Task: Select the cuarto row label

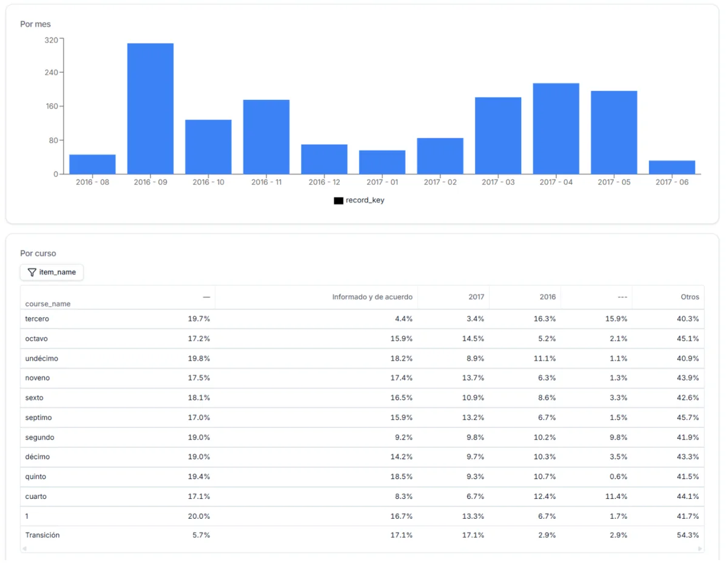Action: (x=36, y=496)
